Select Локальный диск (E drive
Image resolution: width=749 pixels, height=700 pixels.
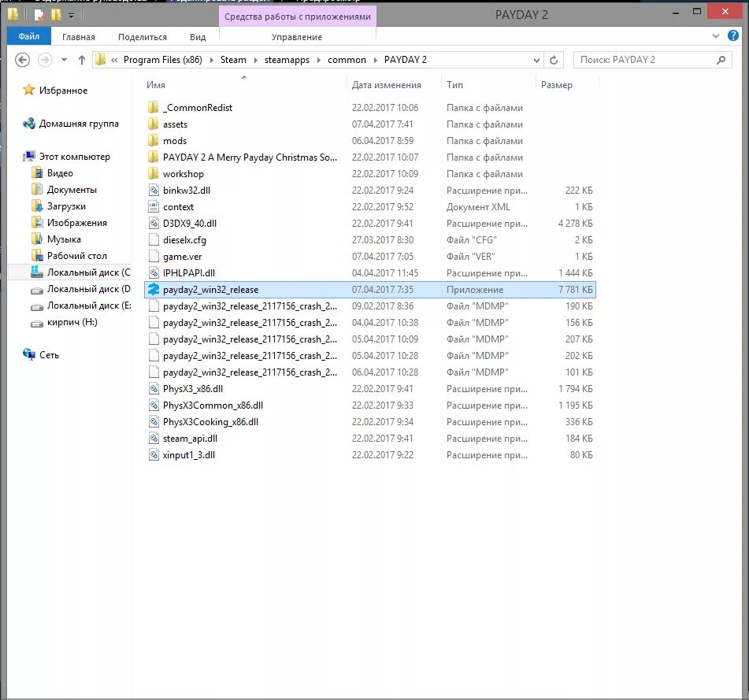[88, 305]
